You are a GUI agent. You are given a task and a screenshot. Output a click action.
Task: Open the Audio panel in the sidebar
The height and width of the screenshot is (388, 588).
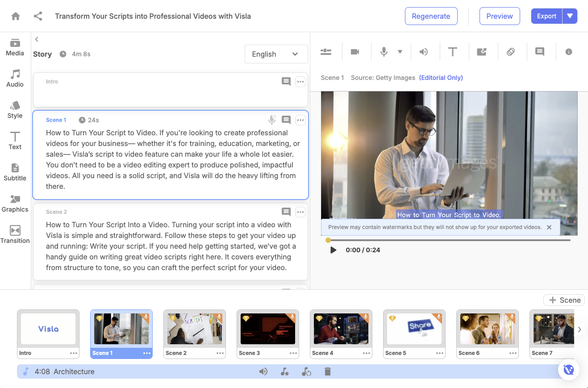coord(15,78)
